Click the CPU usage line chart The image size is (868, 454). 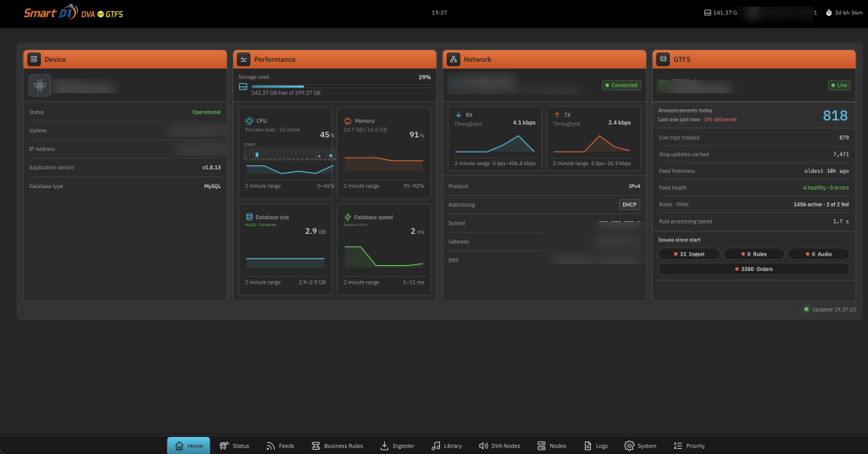(290, 171)
